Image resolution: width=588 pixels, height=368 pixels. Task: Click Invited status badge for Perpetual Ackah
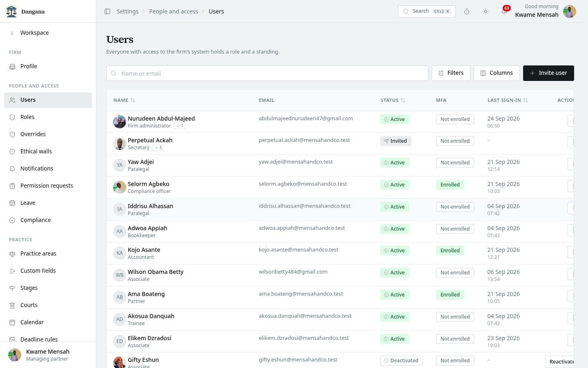click(x=396, y=141)
